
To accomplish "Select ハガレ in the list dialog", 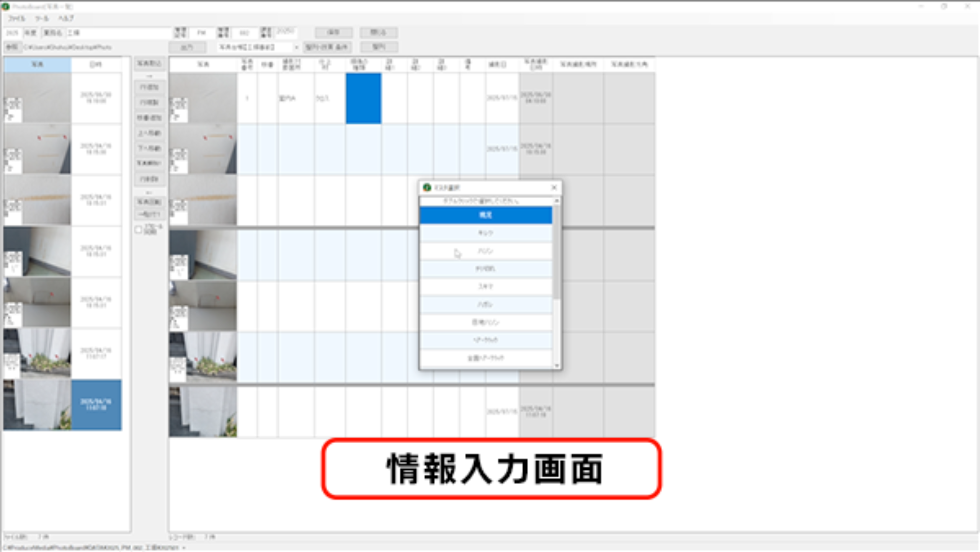I will 485,304.
